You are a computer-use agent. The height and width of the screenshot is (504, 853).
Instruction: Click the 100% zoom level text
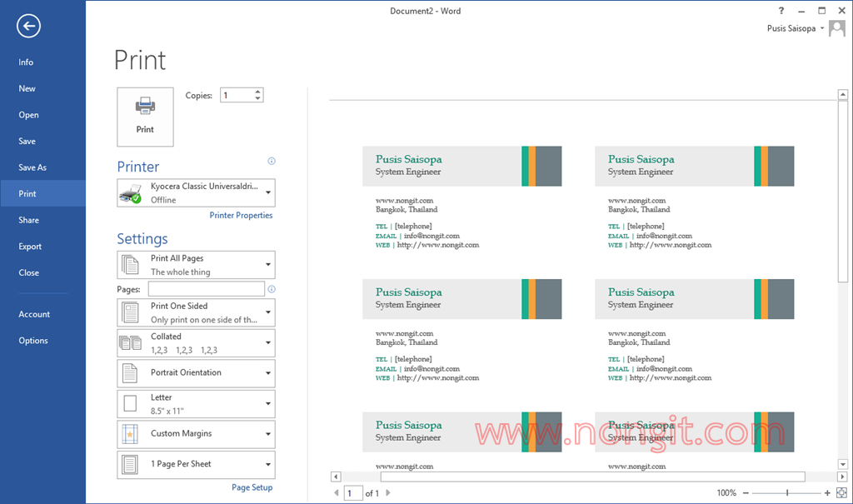click(x=726, y=492)
